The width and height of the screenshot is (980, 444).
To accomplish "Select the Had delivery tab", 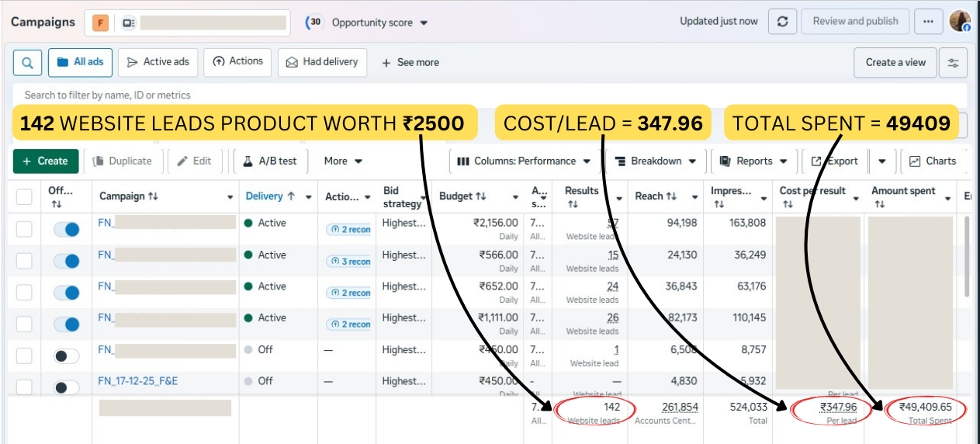I will click(323, 62).
